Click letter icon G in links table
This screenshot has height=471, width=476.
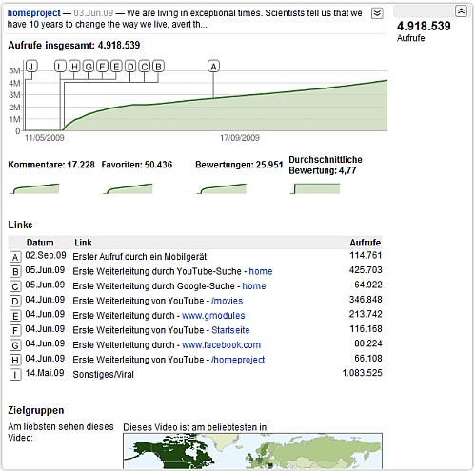pyautogui.click(x=15, y=345)
